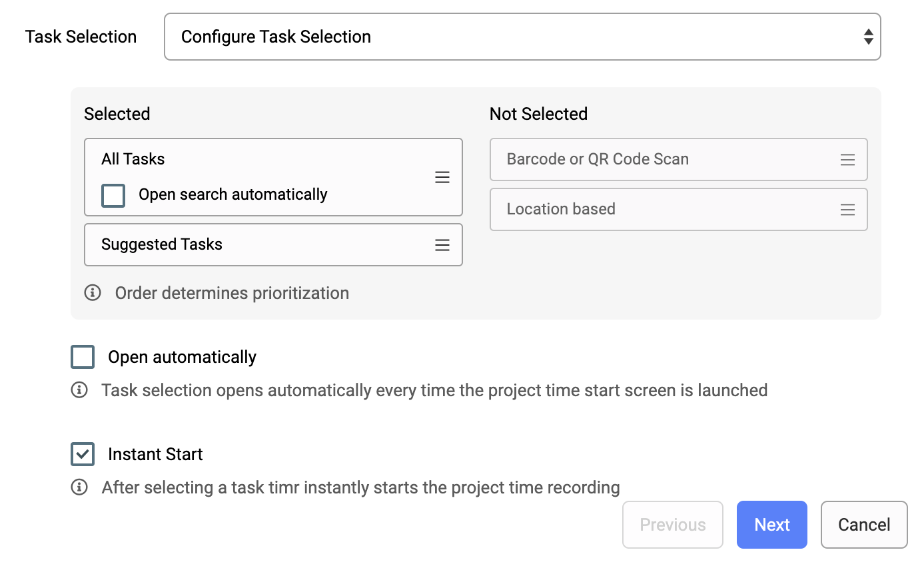Click the Next button

771,525
